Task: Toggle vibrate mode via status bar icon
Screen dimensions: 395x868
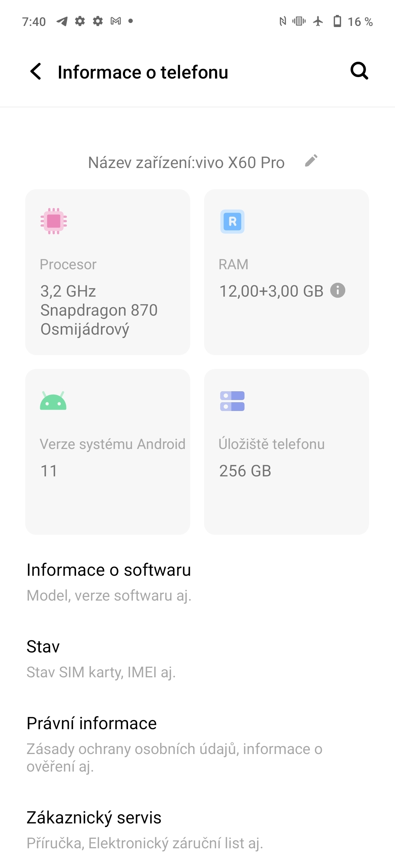Action: [299, 21]
